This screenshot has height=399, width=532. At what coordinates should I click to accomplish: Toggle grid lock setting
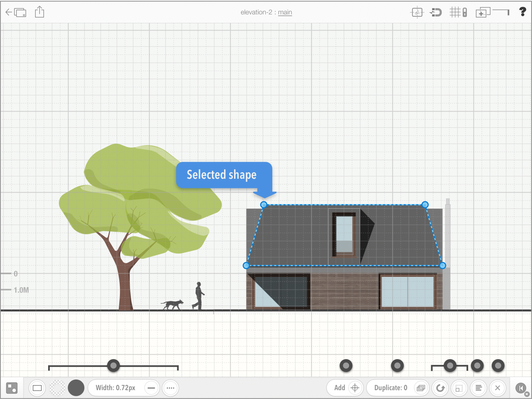click(459, 12)
